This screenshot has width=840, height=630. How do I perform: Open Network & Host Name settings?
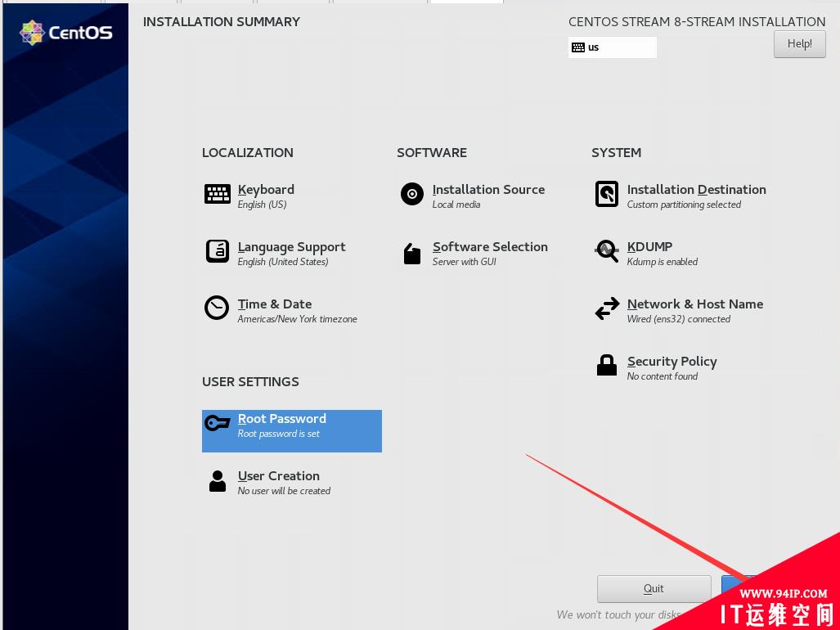click(695, 304)
